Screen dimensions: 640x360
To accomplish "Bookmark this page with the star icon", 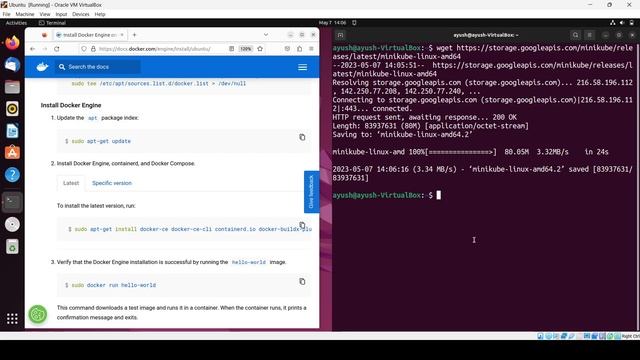I will pyautogui.click(x=260, y=49).
